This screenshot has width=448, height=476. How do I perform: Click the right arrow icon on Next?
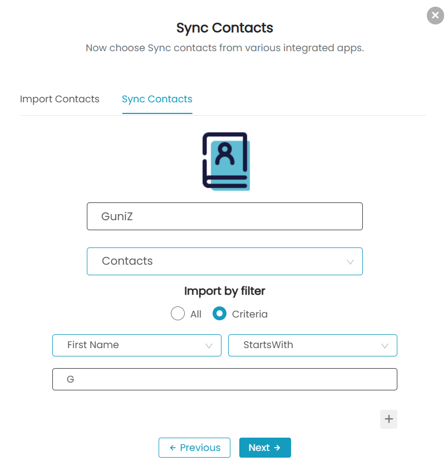277,448
